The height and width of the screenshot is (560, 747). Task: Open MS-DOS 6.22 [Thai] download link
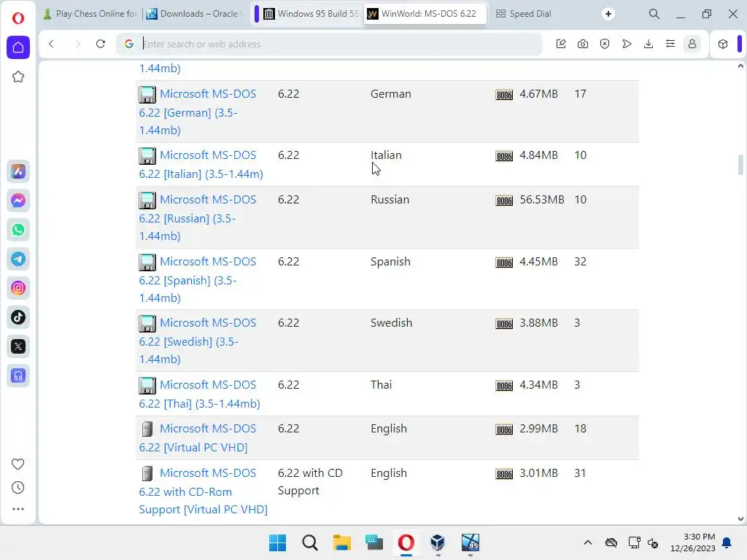pyautogui.click(x=199, y=394)
